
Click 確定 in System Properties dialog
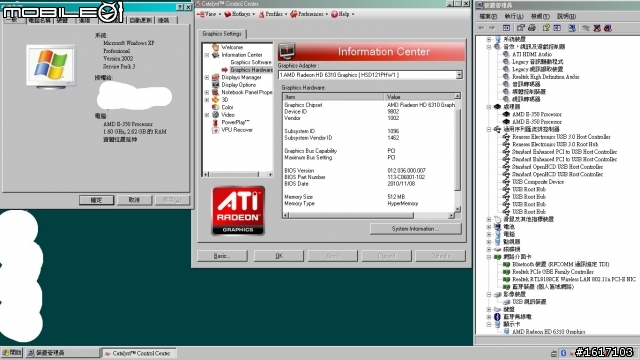[96, 200]
